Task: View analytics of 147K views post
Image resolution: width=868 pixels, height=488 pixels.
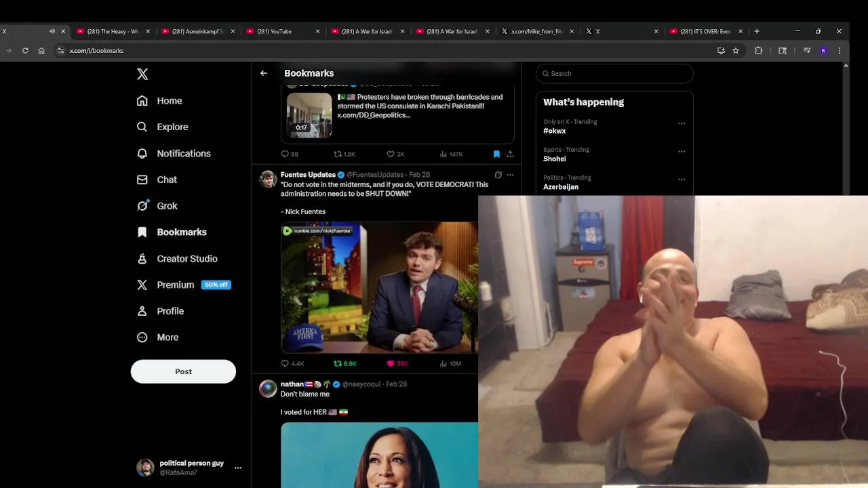Action: click(x=451, y=154)
